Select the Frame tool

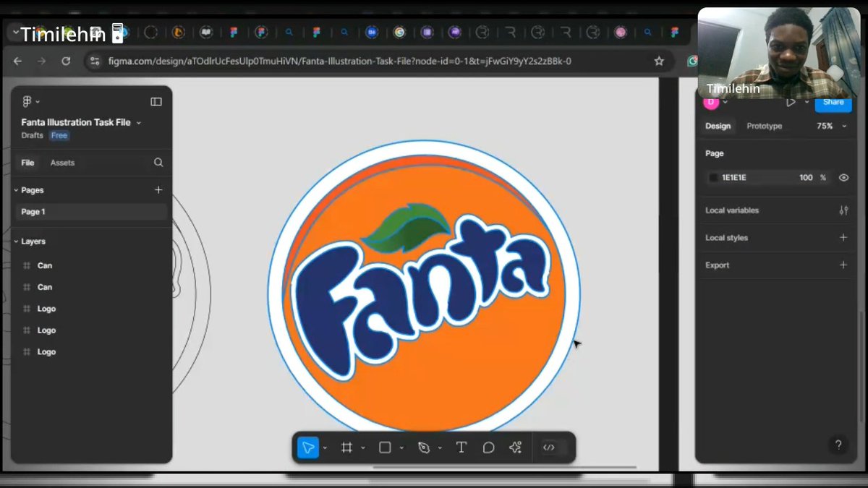coord(346,448)
